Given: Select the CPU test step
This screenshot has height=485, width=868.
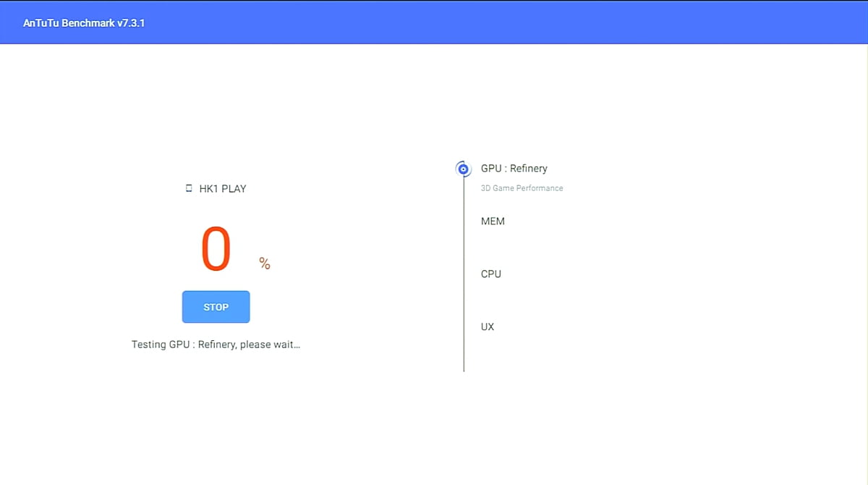Looking at the screenshot, I should [x=491, y=274].
